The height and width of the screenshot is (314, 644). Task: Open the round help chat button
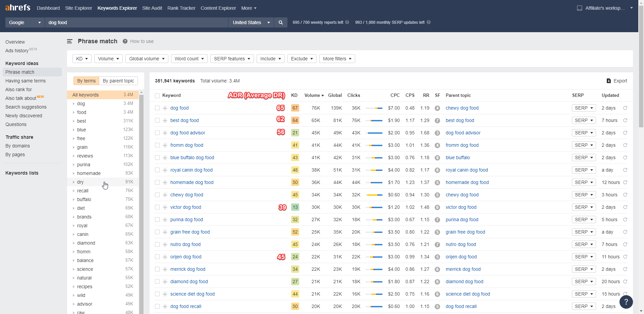626,302
